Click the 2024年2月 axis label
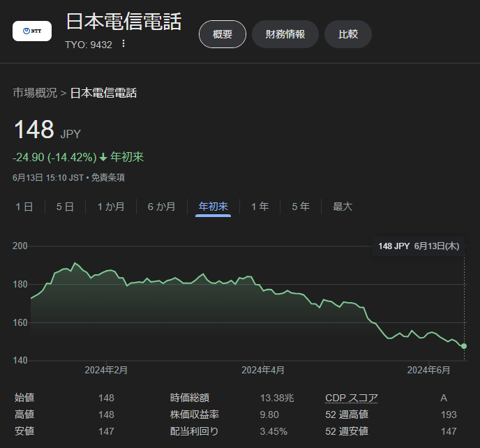 coord(106,371)
